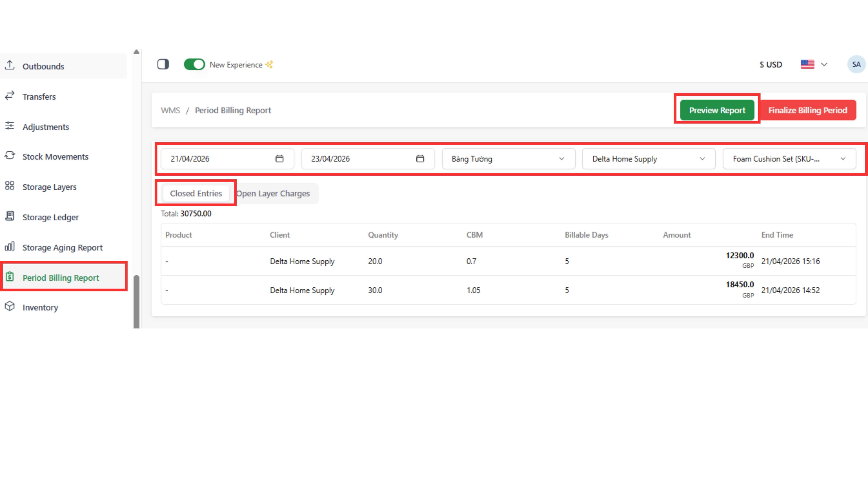This screenshot has height=488, width=868.
Task: Open start date calendar picker icon
Action: pyautogui.click(x=279, y=159)
